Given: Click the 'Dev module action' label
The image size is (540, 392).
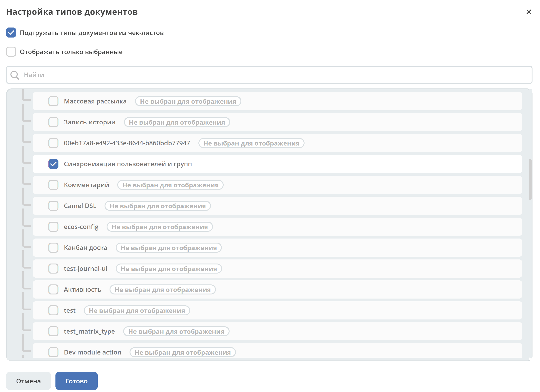Looking at the screenshot, I should (93, 352).
